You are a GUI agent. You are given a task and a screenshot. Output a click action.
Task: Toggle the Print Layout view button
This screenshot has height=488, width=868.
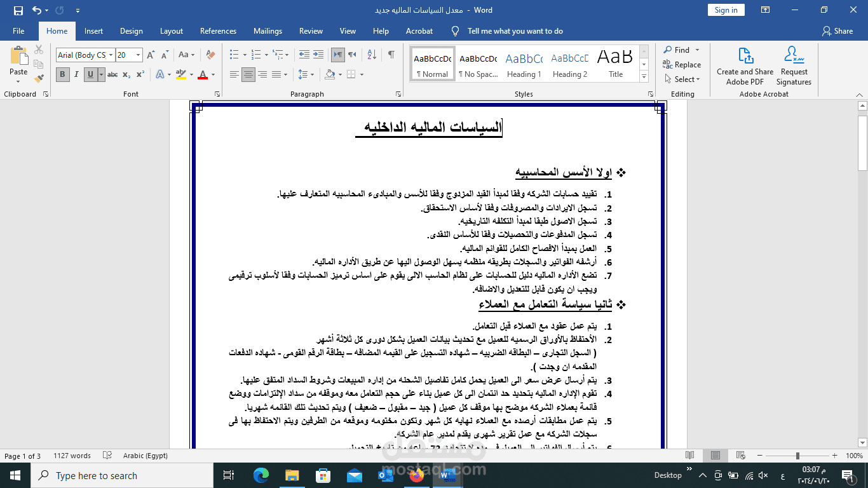coord(715,456)
